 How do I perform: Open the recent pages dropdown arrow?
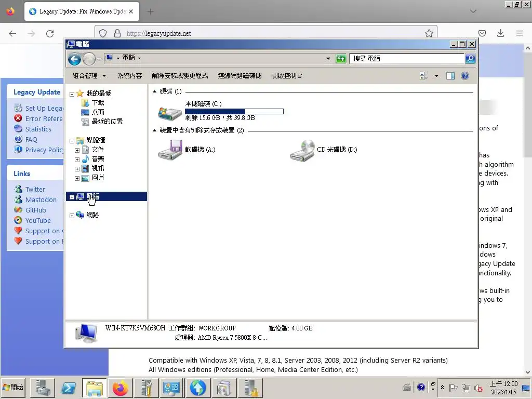pyautogui.click(x=99, y=59)
